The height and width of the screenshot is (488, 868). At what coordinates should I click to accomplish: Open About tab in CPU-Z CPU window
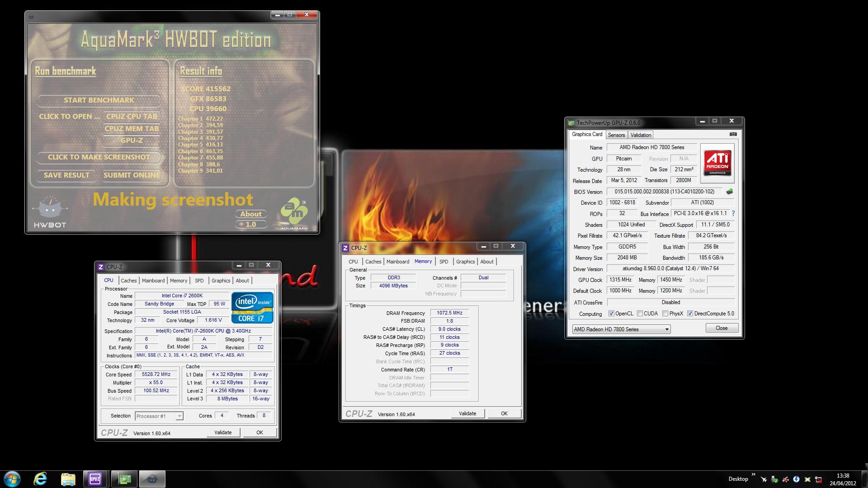click(242, 281)
